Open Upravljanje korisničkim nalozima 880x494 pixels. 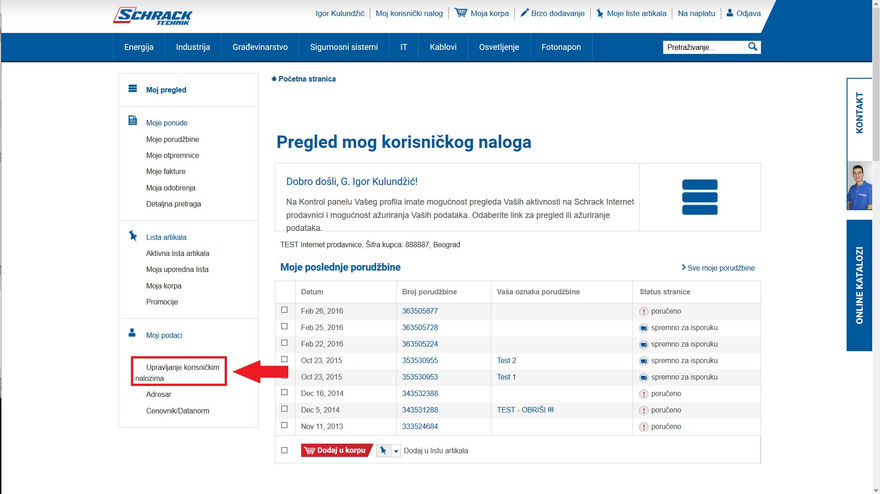[x=178, y=372]
